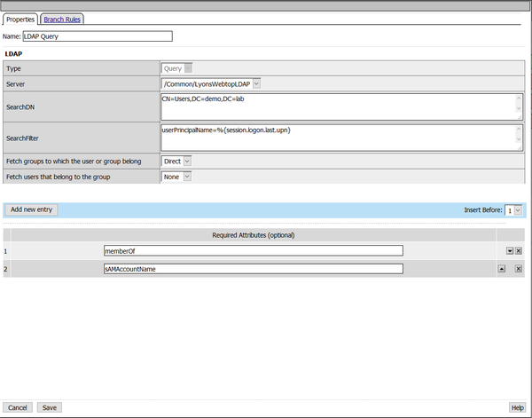Delete the memberOf attribute row
The width and height of the screenshot is (532, 418).
(x=519, y=251)
